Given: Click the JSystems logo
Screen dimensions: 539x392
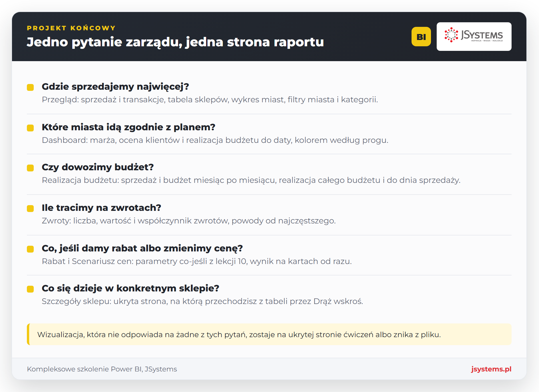Looking at the screenshot, I should coord(474,37).
